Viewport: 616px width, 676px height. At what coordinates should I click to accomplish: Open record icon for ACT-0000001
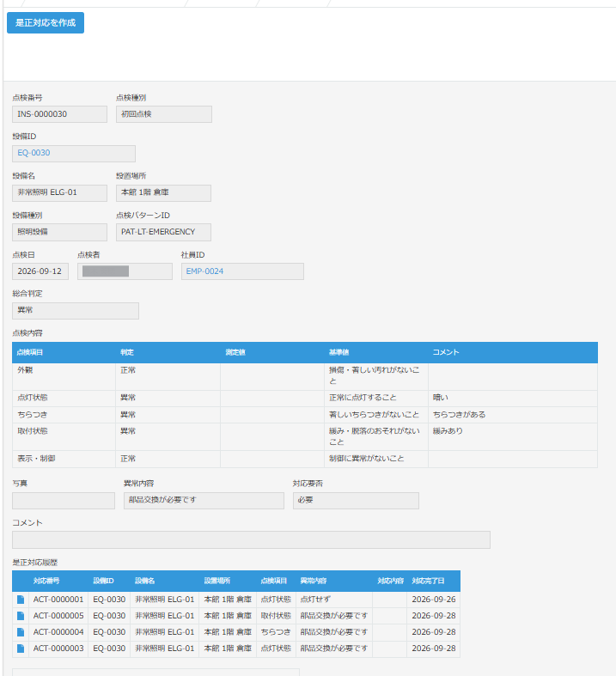[21, 600]
